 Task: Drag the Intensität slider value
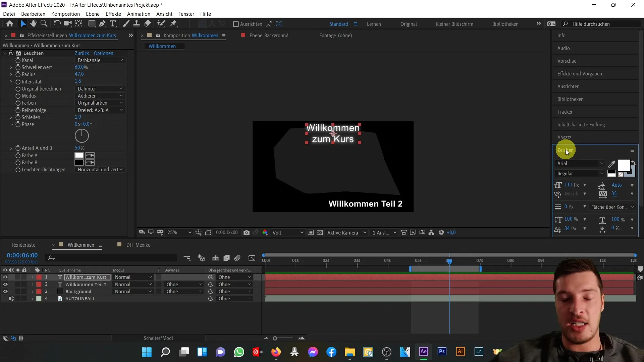pos(77,81)
